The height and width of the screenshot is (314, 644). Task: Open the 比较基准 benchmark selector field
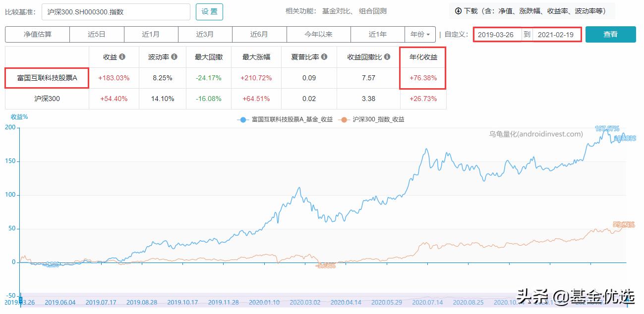tap(117, 11)
